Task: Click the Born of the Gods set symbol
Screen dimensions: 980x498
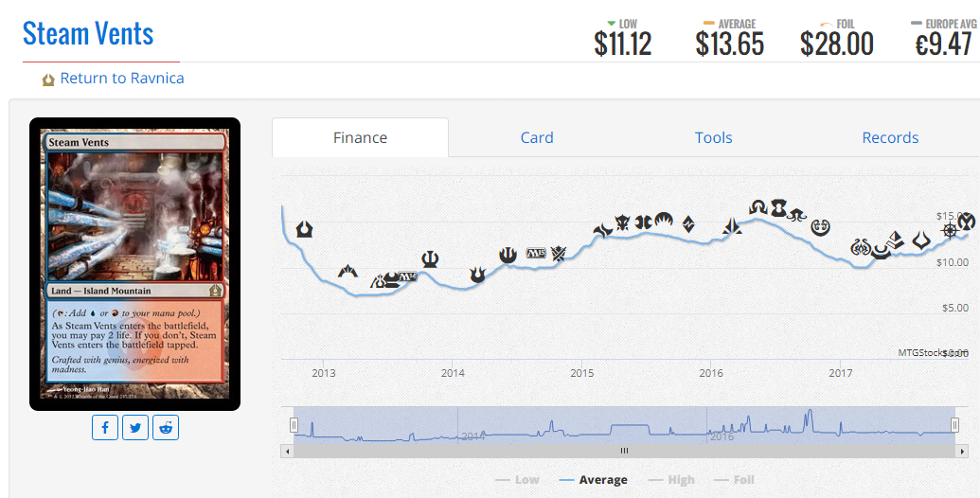Action: [477, 275]
